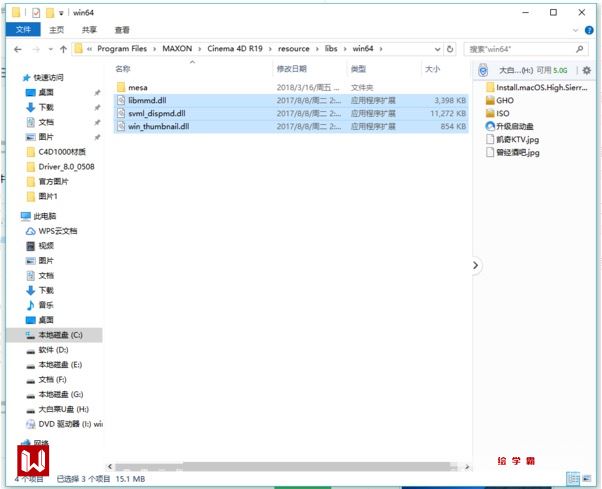The height and width of the screenshot is (489, 602).
Task: Go up one folder level
Action: 63,49
